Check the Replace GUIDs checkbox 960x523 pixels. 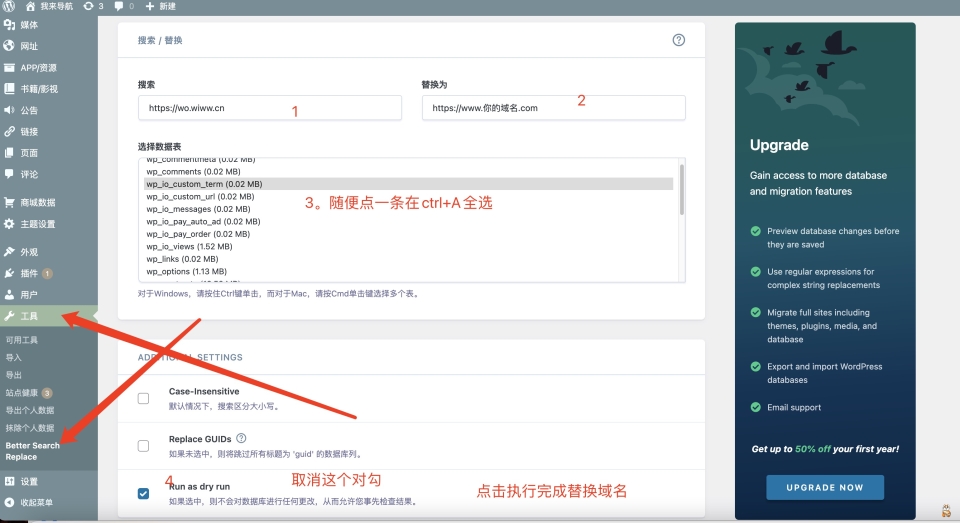(143, 445)
